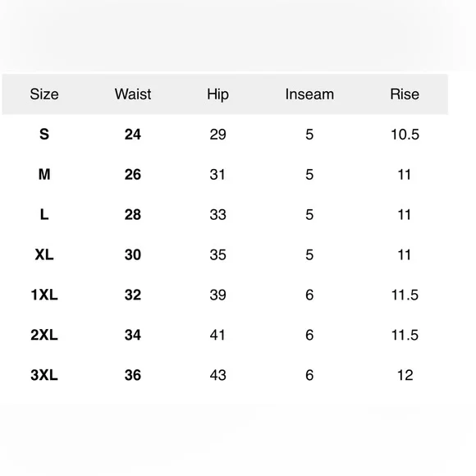Viewport: 476px width, 476px height.
Task: Click rise value 12
Action: point(405,375)
